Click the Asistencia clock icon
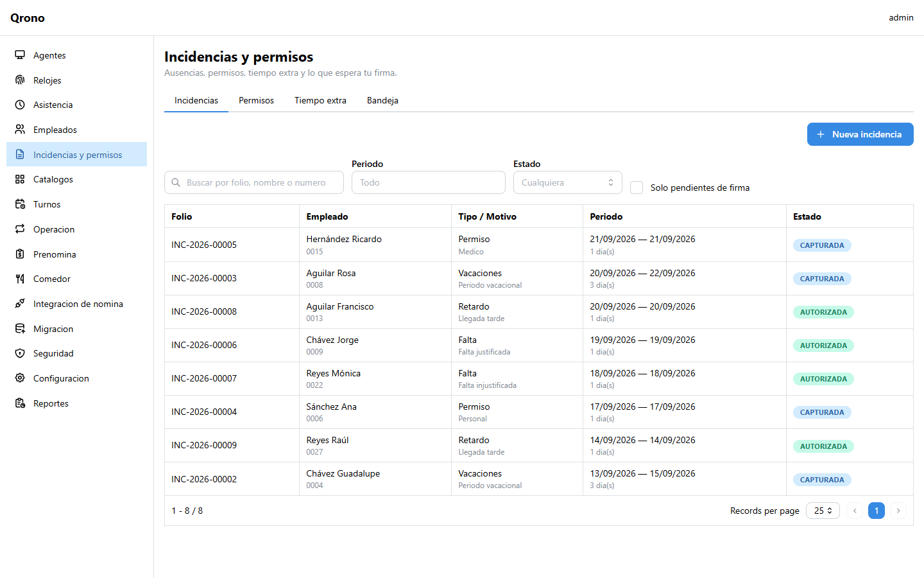Image resolution: width=924 pixels, height=578 pixels. tap(20, 105)
